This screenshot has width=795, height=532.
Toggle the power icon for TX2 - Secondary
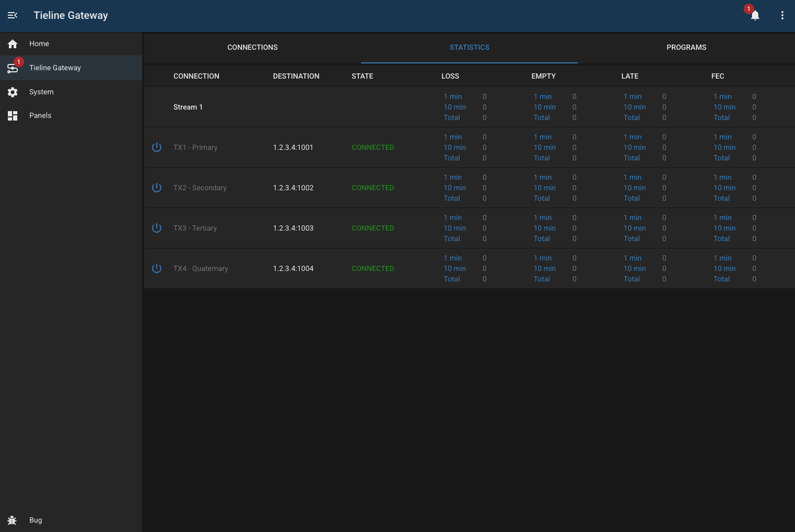tap(157, 188)
